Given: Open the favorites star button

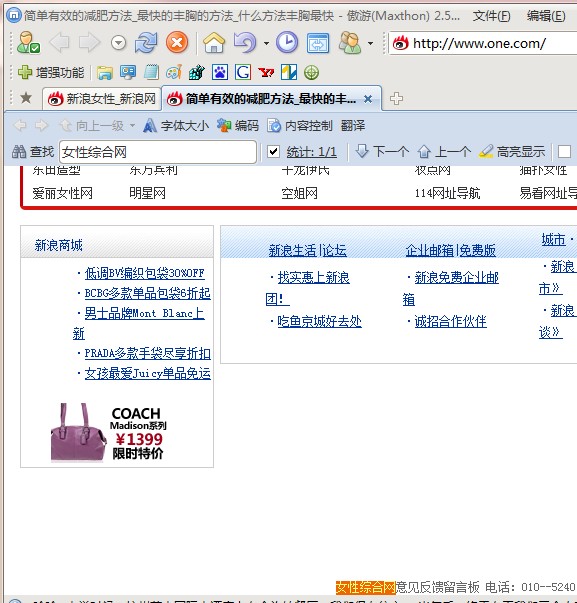Looking at the screenshot, I should [26, 98].
